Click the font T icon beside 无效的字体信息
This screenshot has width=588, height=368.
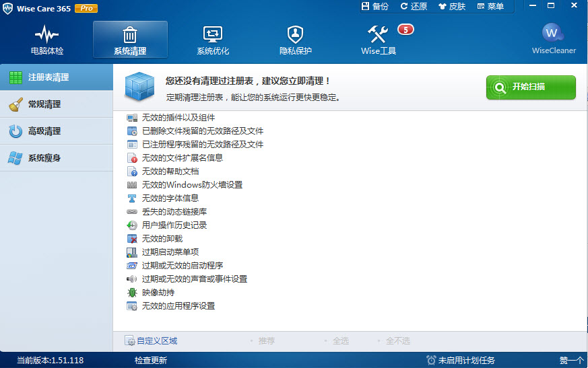(x=132, y=198)
